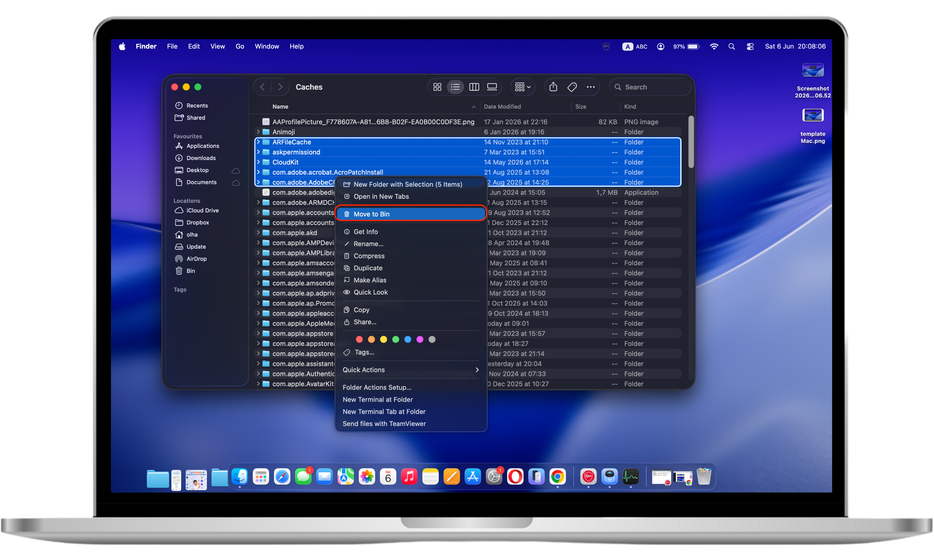This screenshot has height=560, width=934.
Task: Go back in Finder history
Action: tap(262, 87)
